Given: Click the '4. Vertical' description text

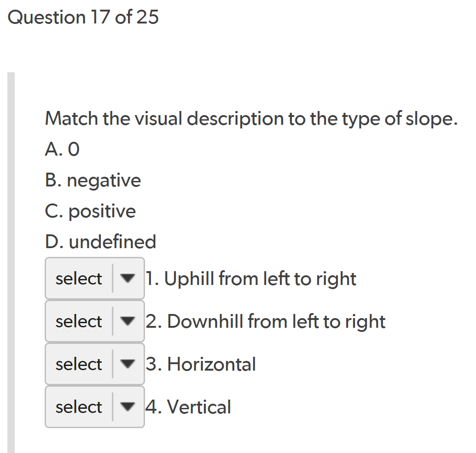Looking at the screenshot, I should [x=188, y=407].
